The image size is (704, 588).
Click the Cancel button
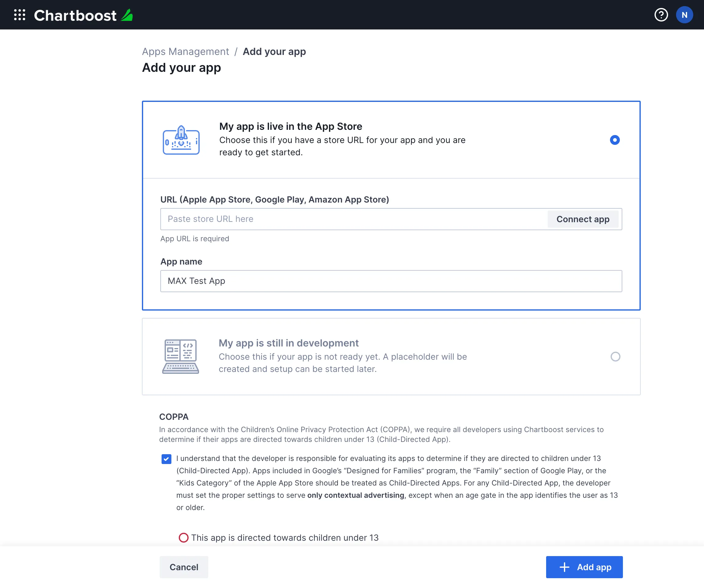click(x=184, y=567)
